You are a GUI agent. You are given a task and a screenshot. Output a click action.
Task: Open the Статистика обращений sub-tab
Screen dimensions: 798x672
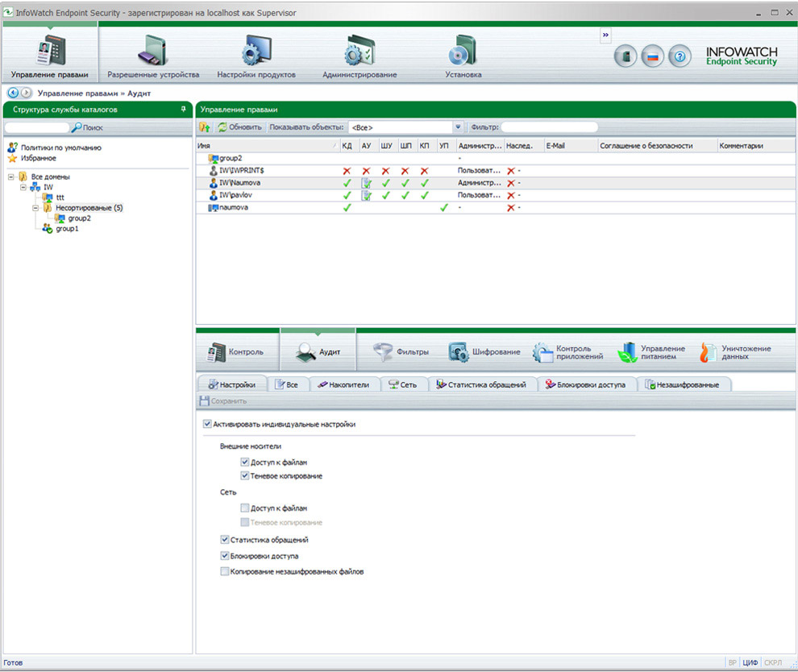tap(481, 384)
